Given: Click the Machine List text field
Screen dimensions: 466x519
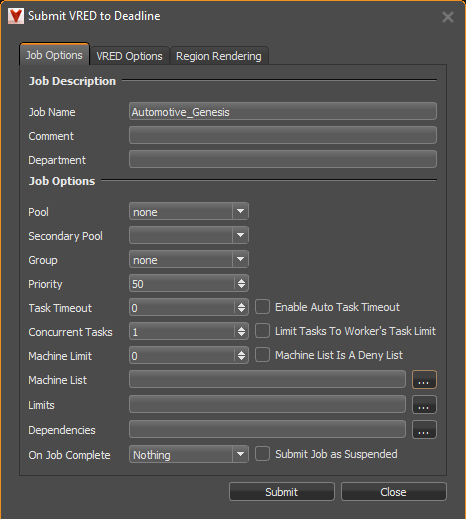Looking at the screenshot, I should [267, 379].
